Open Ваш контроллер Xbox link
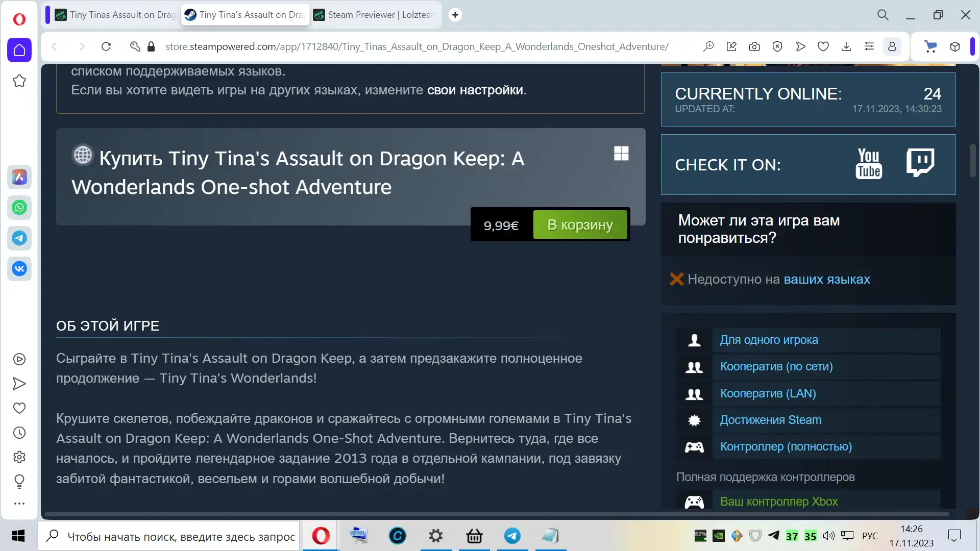Viewport: 980px width, 551px height. (779, 502)
